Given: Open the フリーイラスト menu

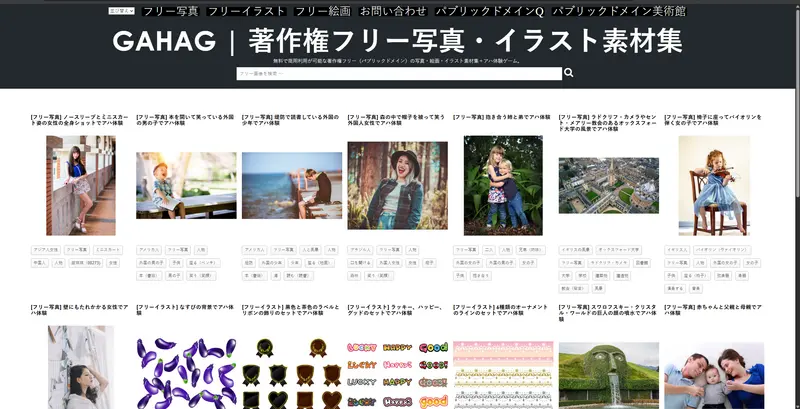Looking at the screenshot, I should (247, 11).
